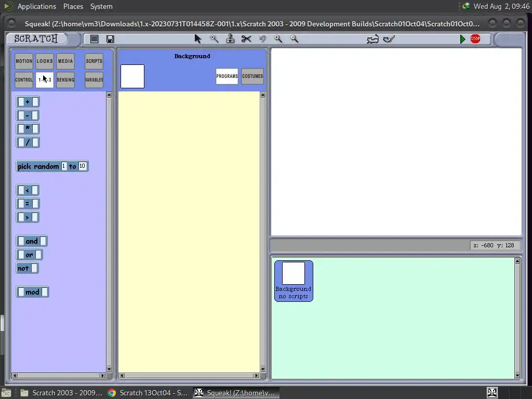
Task: Click the division (/) block
Action: [x=28, y=142]
